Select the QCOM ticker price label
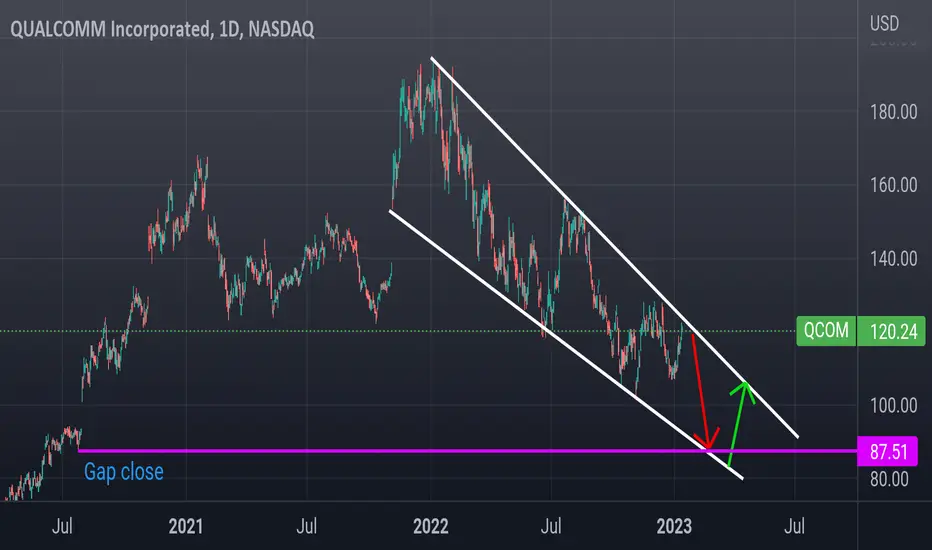The height and width of the screenshot is (550, 932). pos(826,331)
